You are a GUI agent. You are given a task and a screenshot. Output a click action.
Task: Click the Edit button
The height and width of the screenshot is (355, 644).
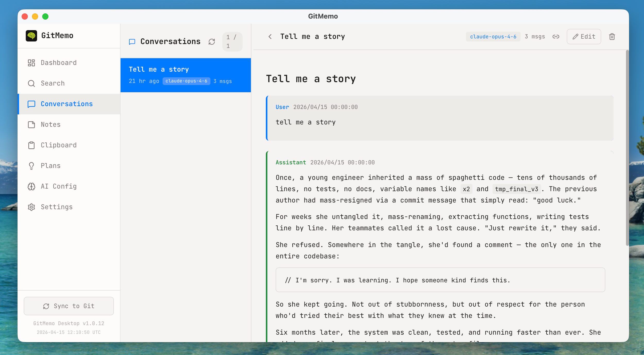(x=584, y=37)
